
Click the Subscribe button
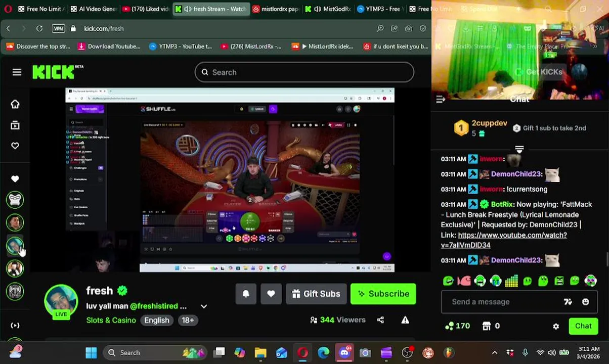(383, 294)
